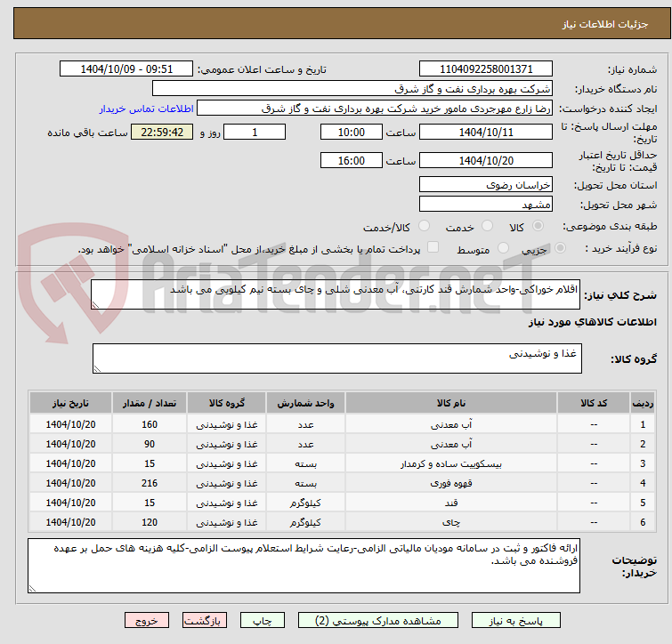Click the remaining days field showing 1

pyautogui.click(x=255, y=132)
